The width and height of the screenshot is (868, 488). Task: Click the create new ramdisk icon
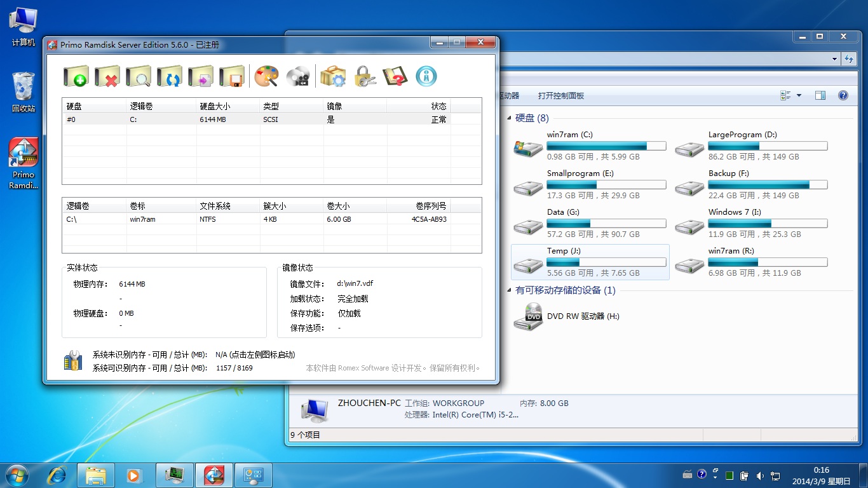[x=76, y=76]
